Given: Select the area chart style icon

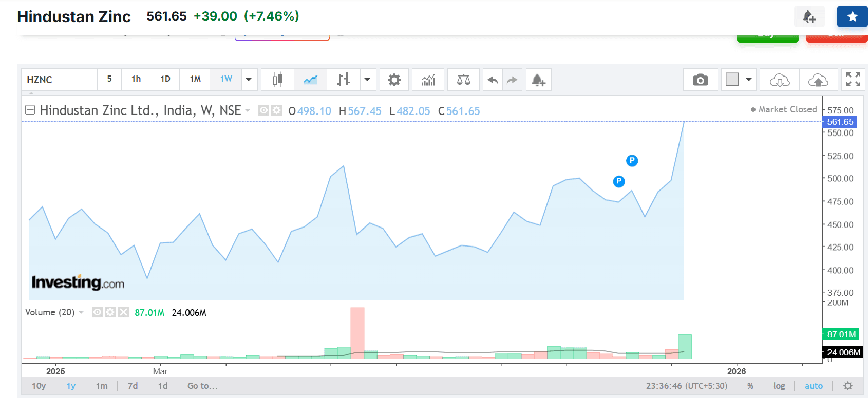Looking at the screenshot, I should 310,80.
